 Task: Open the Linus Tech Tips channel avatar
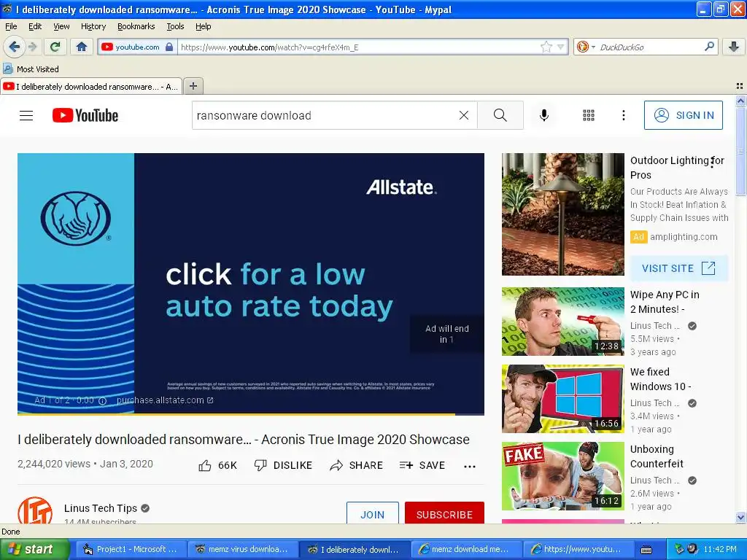(35, 510)
